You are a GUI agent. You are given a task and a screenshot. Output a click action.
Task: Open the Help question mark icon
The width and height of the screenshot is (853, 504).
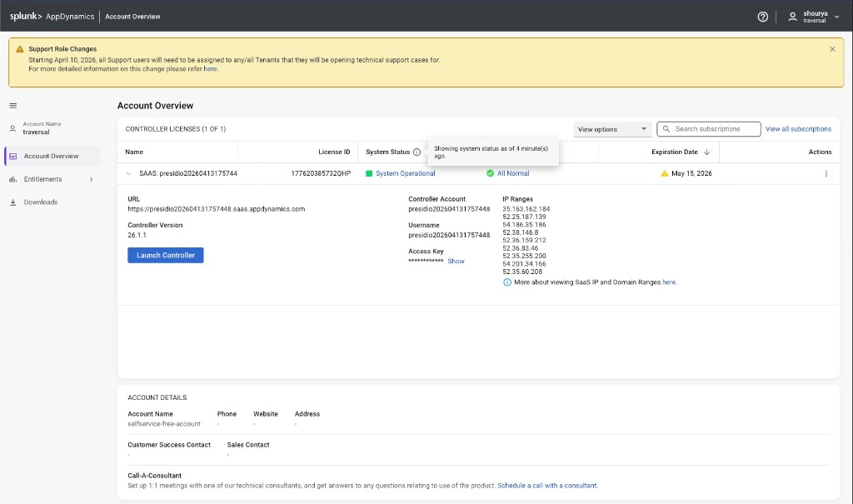[x=762, y=16]
